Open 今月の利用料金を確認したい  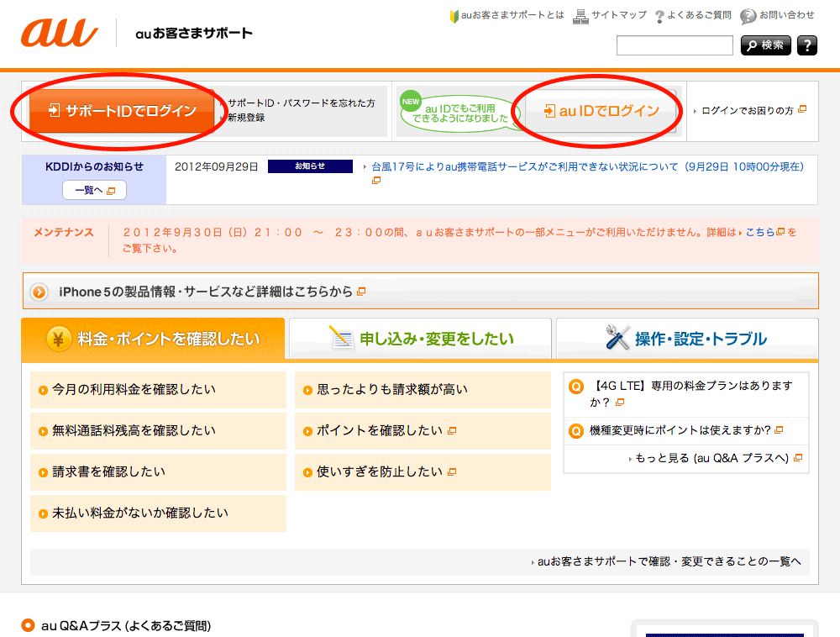(158, 390)
